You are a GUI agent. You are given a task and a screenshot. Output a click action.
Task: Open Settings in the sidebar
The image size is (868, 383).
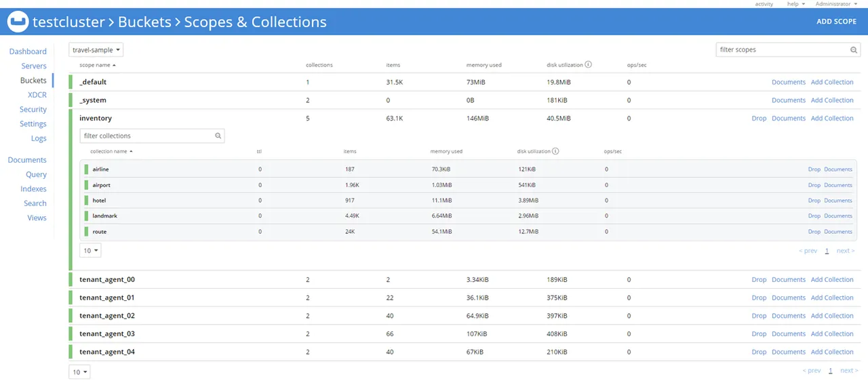point(33,124)
